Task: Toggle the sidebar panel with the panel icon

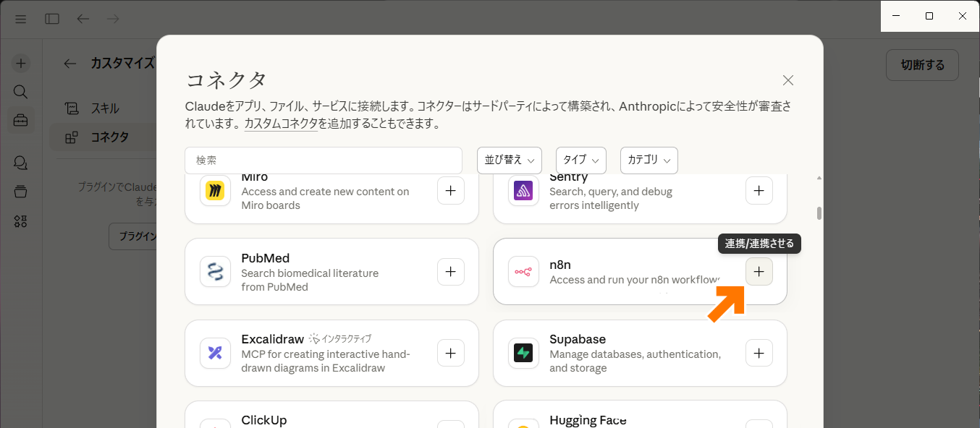Action: click(x=51, y=19)
